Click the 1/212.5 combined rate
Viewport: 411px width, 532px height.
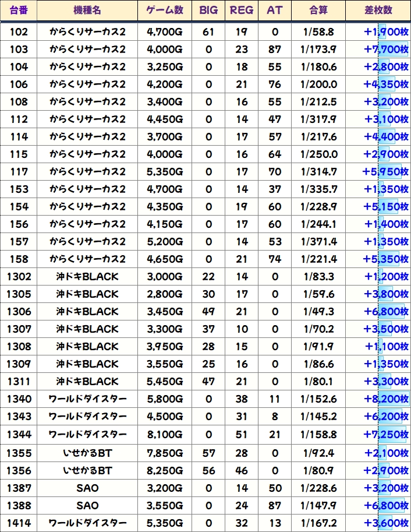tap(318, 102)
